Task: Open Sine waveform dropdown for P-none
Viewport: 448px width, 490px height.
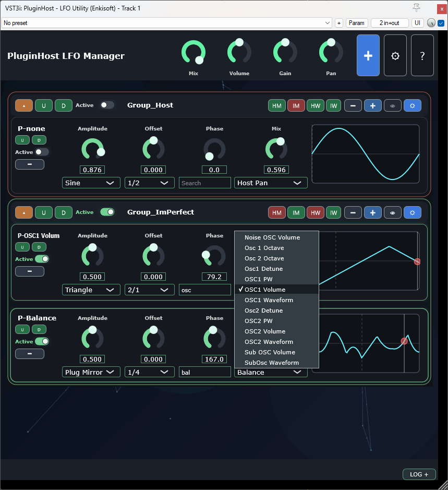Action: pyautogui.click(x=91, y=183)
